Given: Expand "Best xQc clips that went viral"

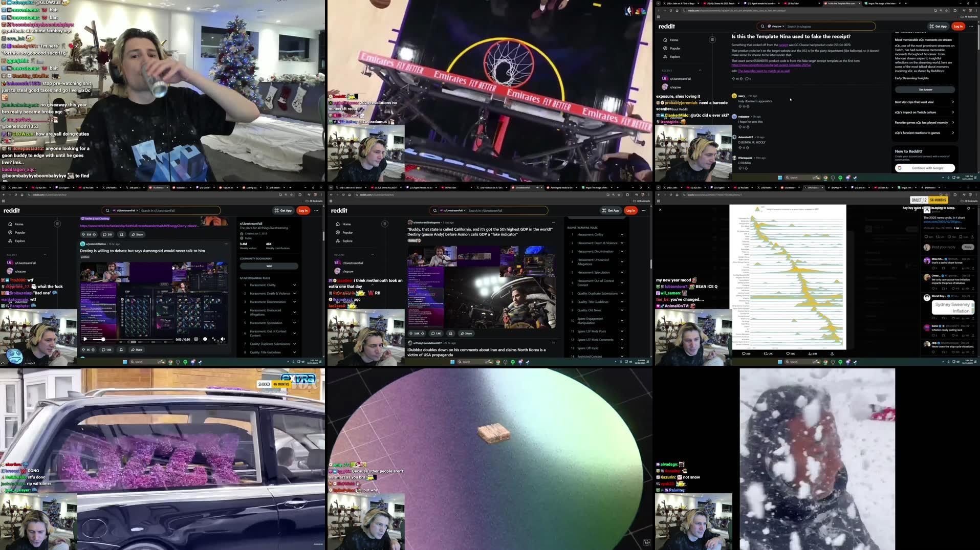Looking at the screenshot, I should click(x=952, y=102).
